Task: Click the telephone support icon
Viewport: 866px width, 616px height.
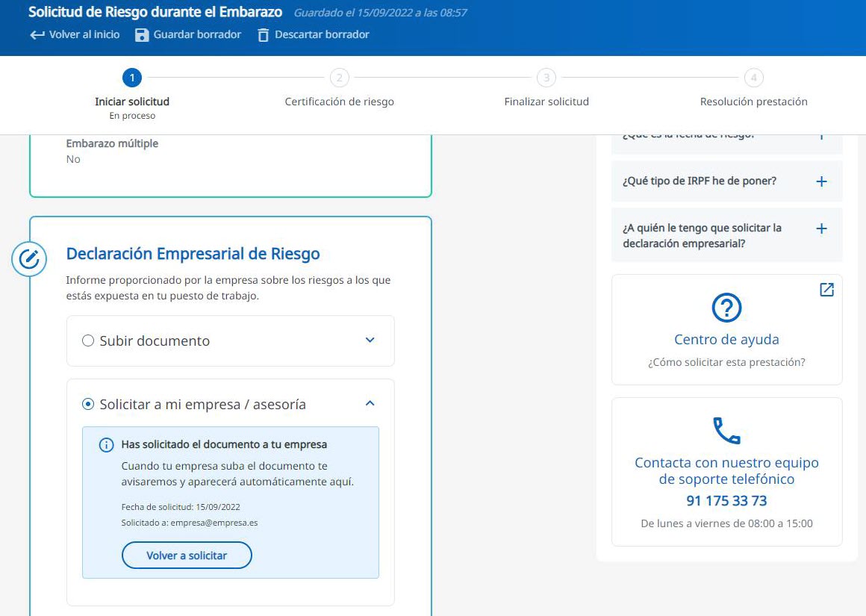Action: [726, 431]
